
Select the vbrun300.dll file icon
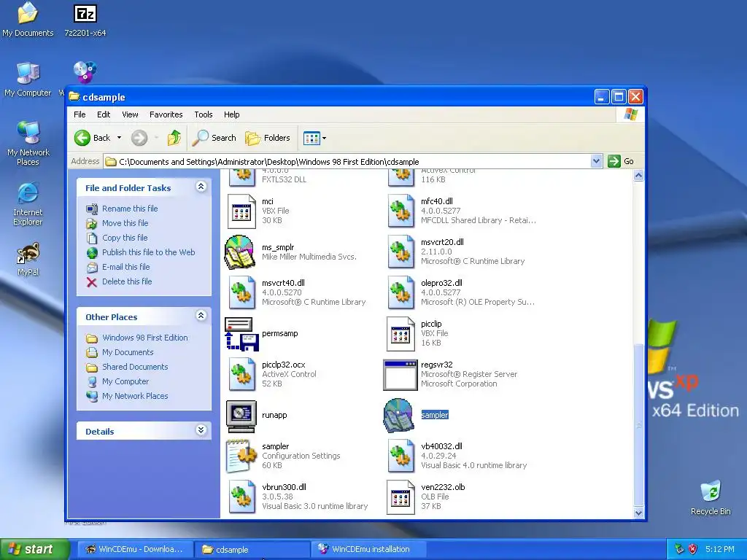(x=241, y=497)
